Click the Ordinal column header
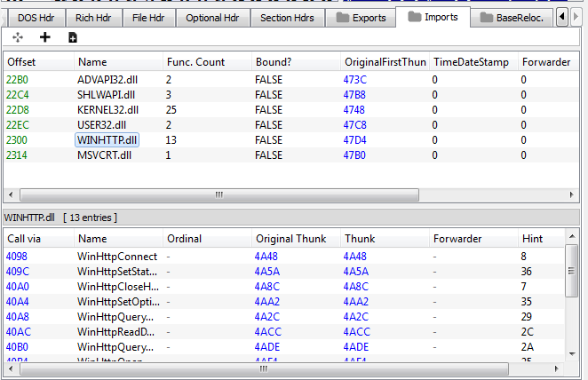The height and width of the screenshot is (380, 588). point(207,239)
